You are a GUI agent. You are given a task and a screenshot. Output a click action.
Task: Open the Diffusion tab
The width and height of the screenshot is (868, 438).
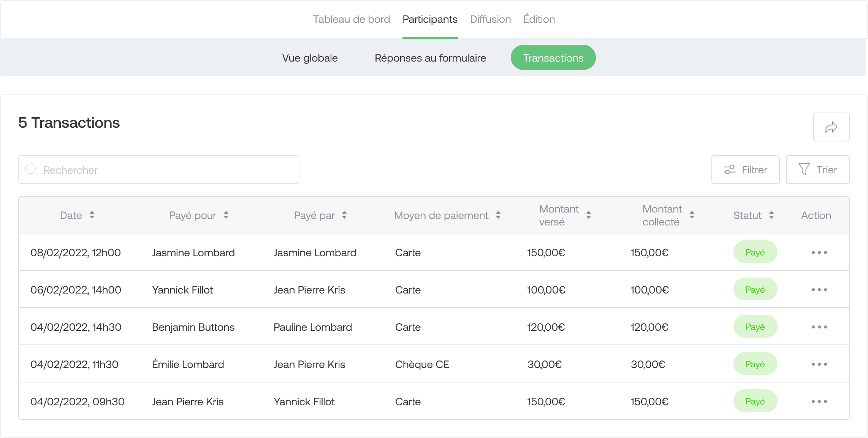tap(490, 19)
